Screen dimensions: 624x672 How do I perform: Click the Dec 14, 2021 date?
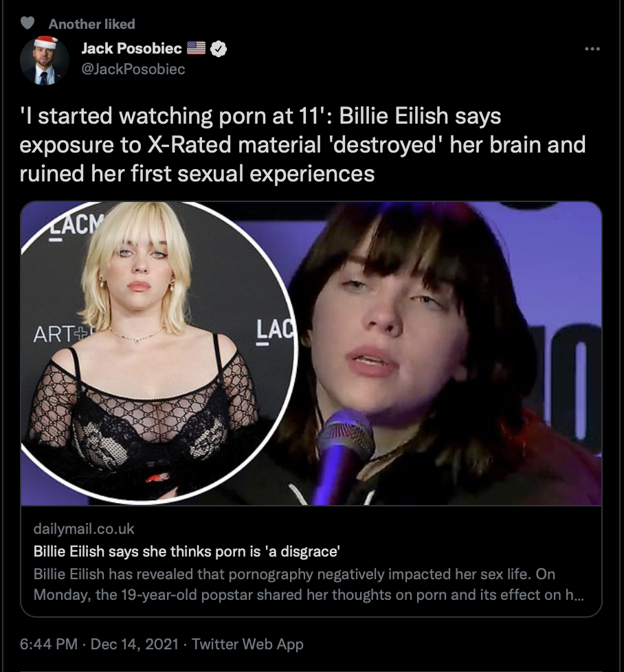[135, 644]
